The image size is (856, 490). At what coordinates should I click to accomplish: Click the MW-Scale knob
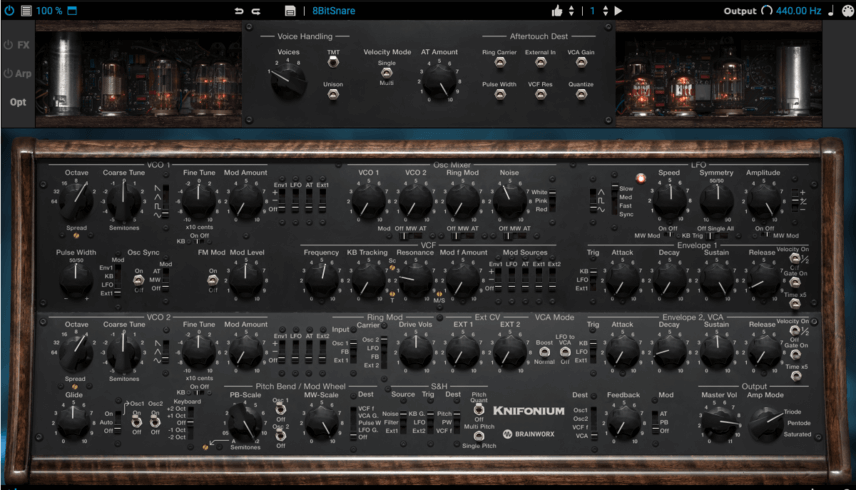click(322, 423)
